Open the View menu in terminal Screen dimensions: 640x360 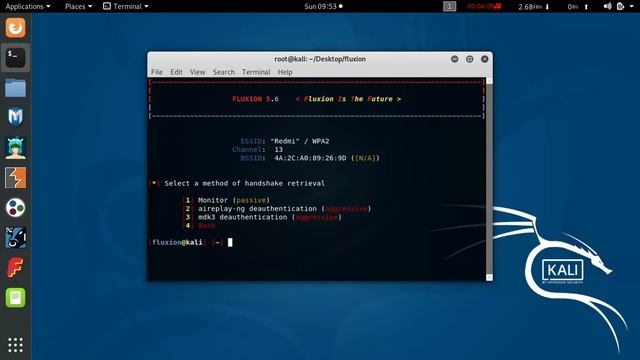pos(197,72)
